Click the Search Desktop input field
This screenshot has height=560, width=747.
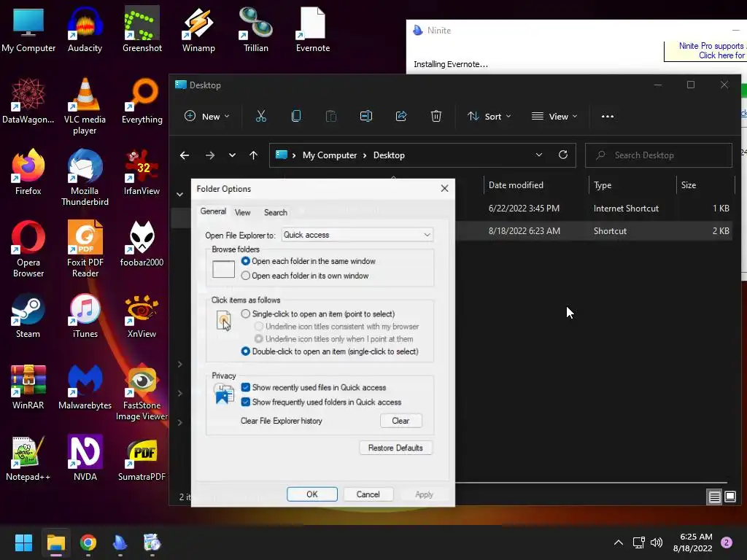pos(659,155)
